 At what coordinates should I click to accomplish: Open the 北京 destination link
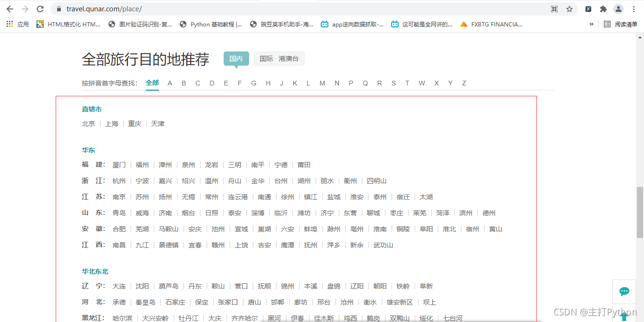(x=88, y=124)
